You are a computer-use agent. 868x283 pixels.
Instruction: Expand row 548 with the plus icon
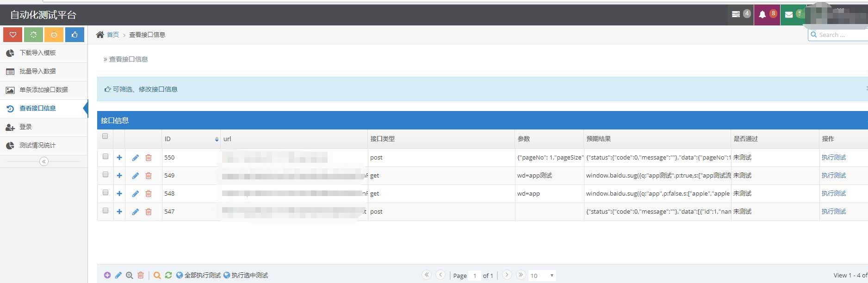119,194
